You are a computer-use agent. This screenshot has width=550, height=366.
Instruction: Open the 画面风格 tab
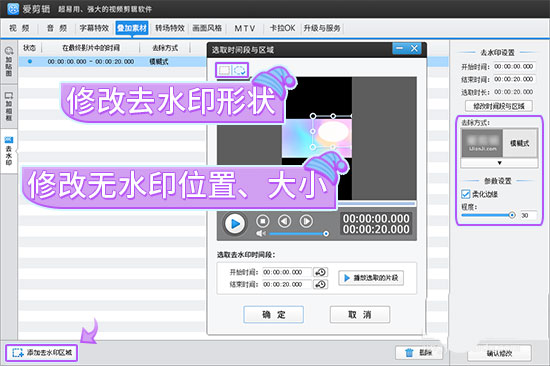[207, 28]
